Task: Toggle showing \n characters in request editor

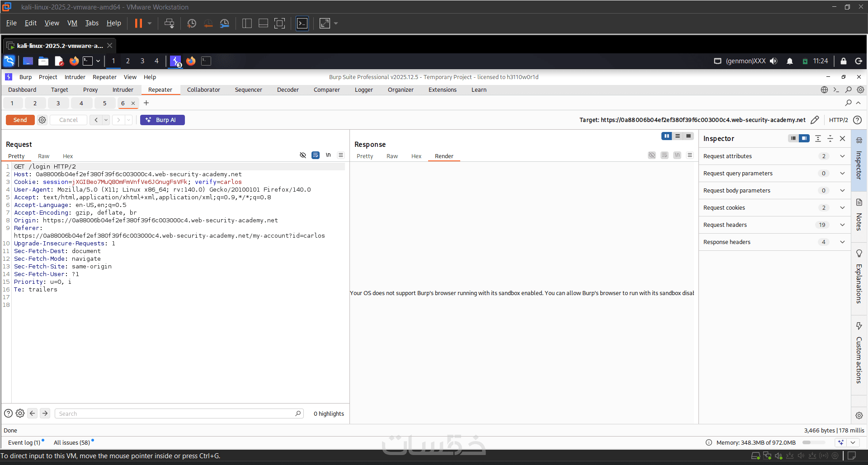Action: pyautogui.click(x=328, y=155)
